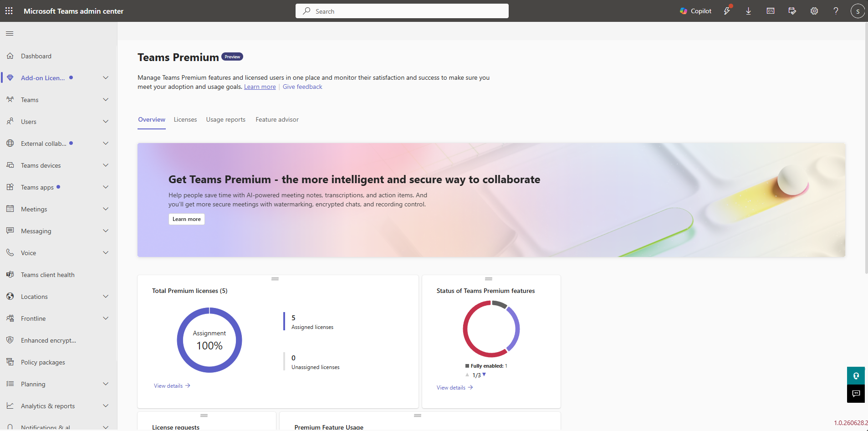The width and height of the screenshot is (868, 431).
Task: Click the Assignment 100% donut chart
Action: pos(209,340)
